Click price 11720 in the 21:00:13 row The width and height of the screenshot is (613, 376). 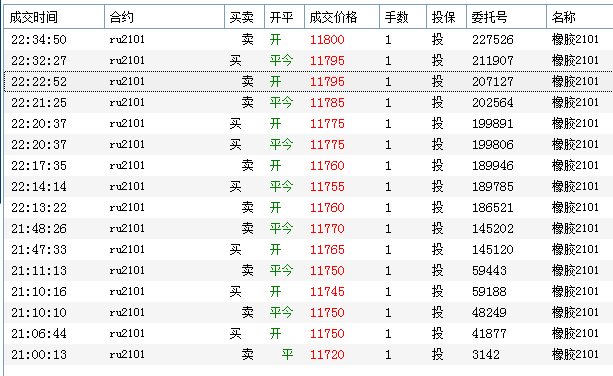tap(327, 355)
